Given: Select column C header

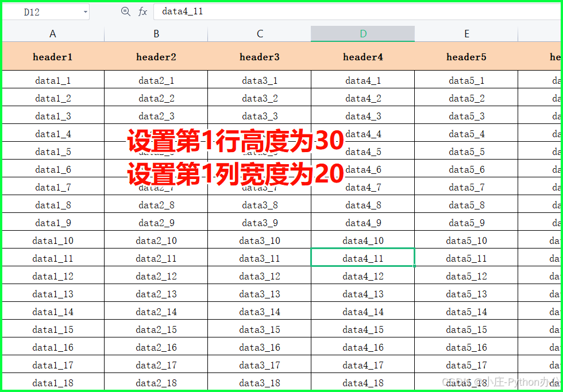Looking at the screenshot, I should tap(260, 34).
